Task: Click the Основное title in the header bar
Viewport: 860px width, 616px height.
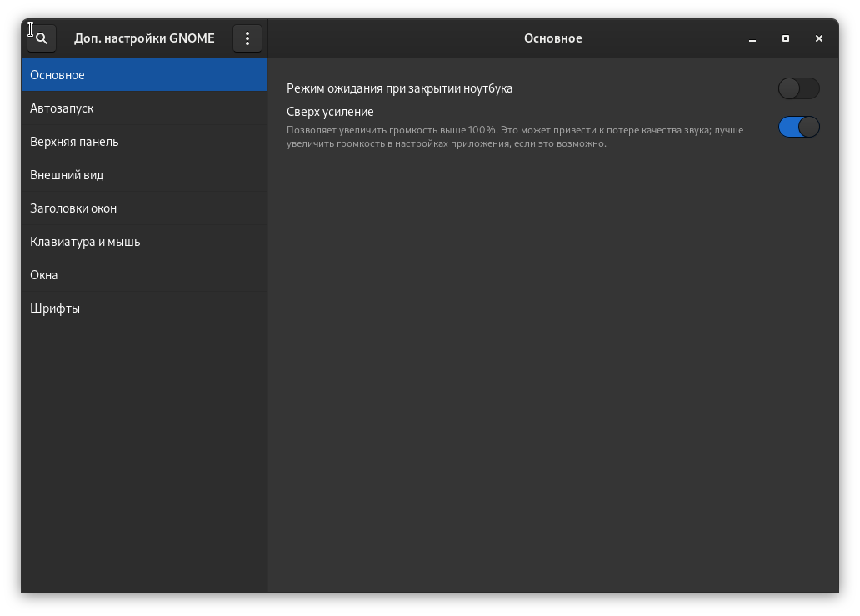Action: point(552,38)
